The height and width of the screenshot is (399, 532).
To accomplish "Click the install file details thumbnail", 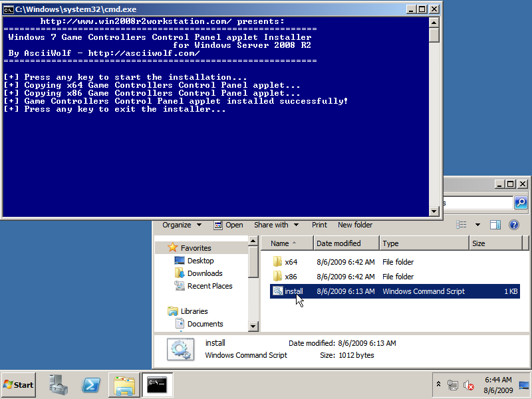I will 180,349.
